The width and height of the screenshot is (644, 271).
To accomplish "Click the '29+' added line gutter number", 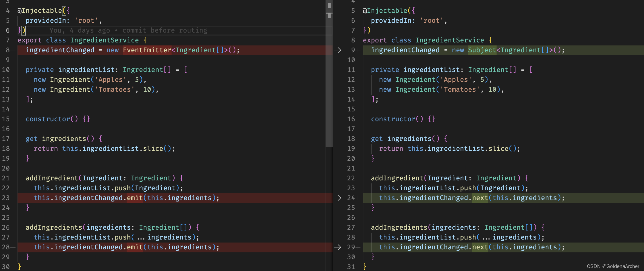I will [x=354, y=247].
